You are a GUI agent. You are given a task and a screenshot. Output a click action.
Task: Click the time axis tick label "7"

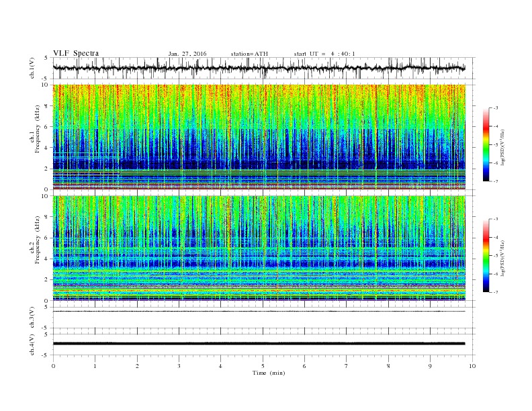347,366
